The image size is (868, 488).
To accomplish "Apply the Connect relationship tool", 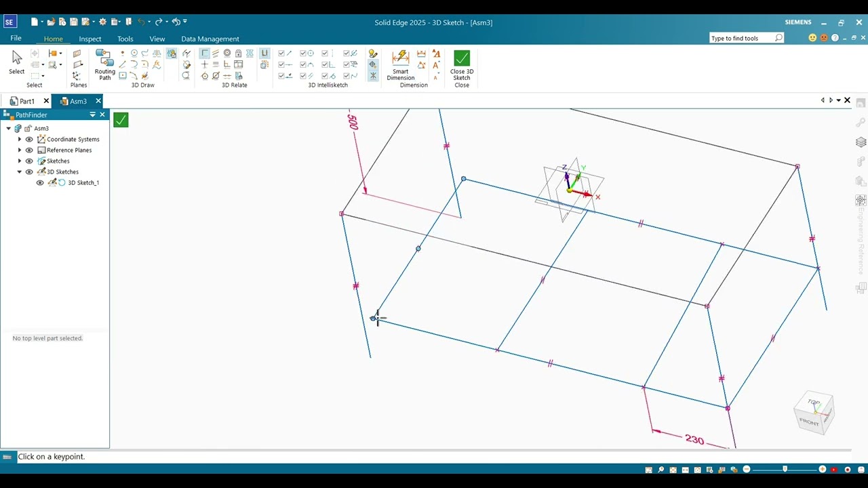I will (205, 53).
